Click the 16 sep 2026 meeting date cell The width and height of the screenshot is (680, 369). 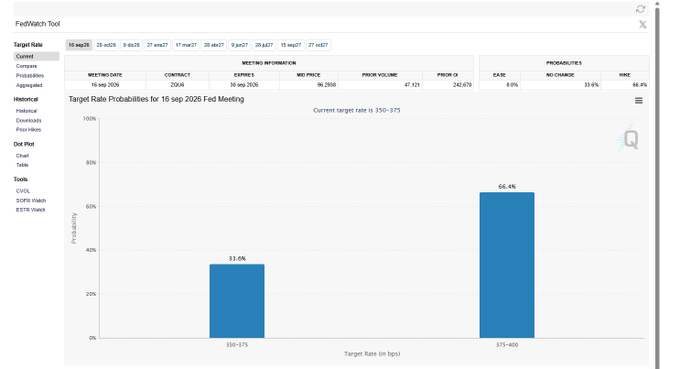(105, 85)
